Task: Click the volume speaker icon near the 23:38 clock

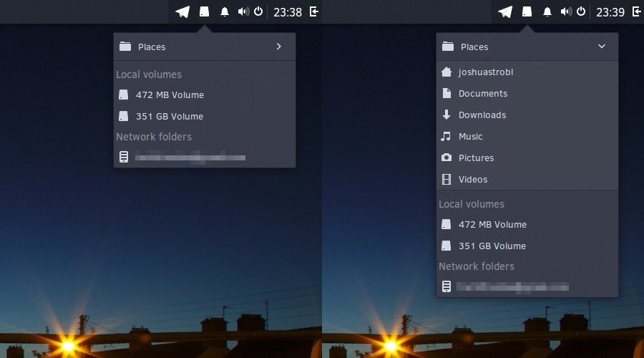Action: pos(243,11)
